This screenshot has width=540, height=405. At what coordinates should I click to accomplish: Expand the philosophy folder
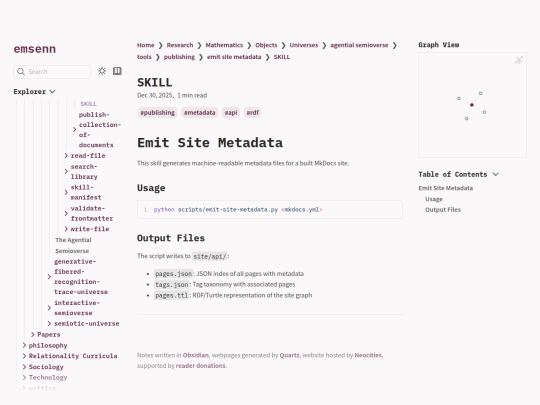coord(24,345)
